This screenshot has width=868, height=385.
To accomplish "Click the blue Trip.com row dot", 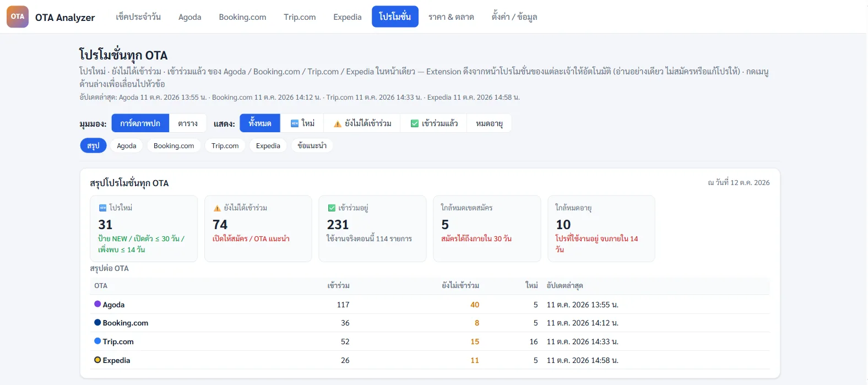I will coord(97,341).
